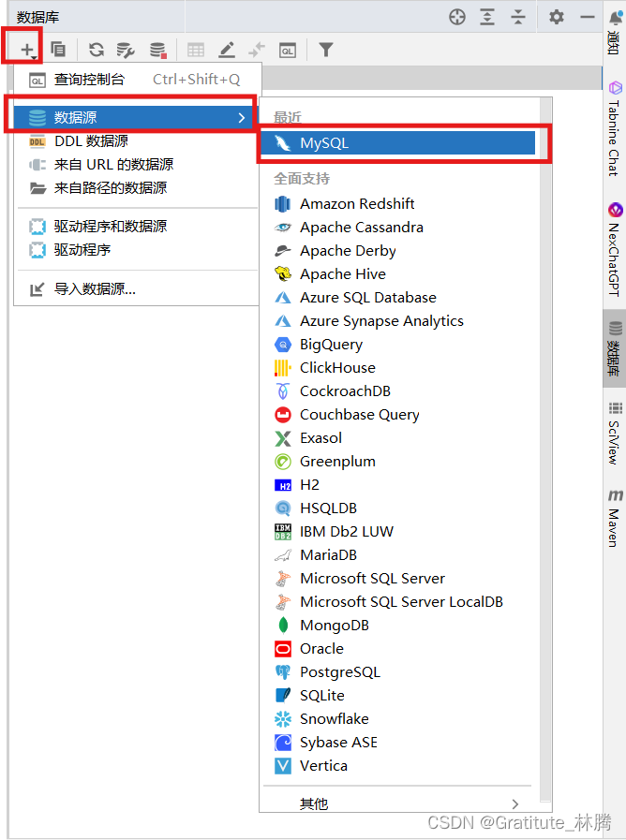Click the Expand All icon

[487, 17]
